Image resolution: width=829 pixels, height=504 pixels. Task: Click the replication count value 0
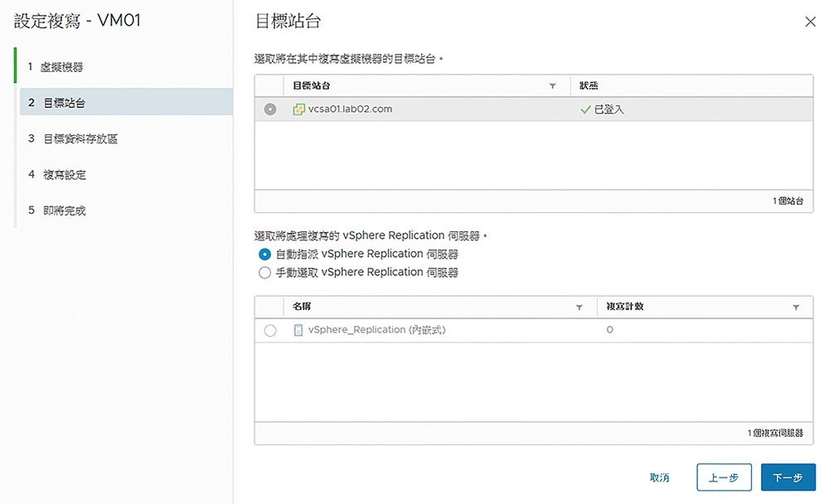(x=609, y=329)
